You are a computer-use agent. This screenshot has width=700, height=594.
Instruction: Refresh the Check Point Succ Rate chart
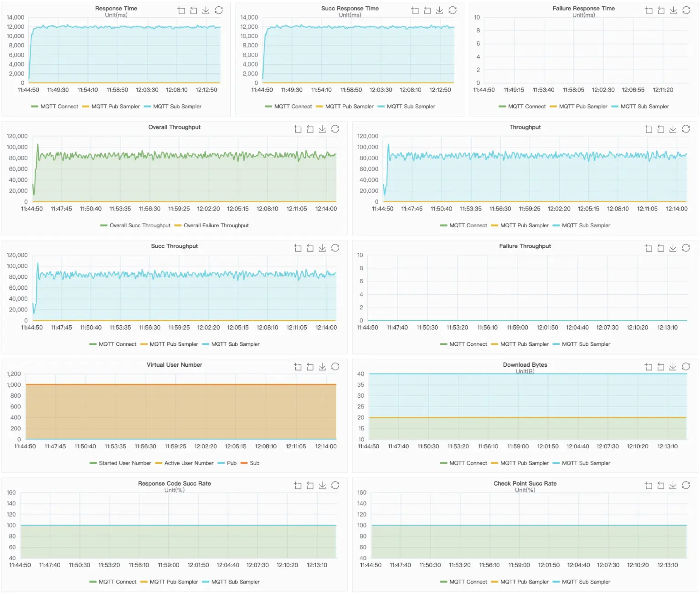pyautogui.click(x=686, y=486)
